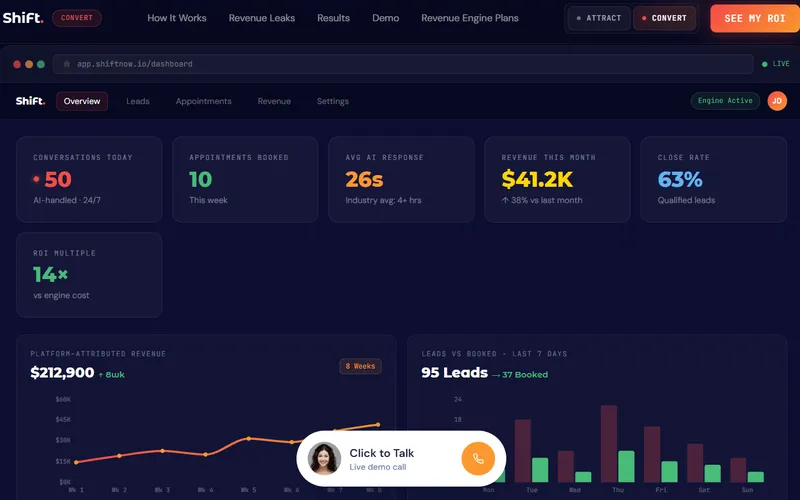Click the 95 Leads heading
The height and width of the screenshot is (500, 800).
(x=454, y=373)
